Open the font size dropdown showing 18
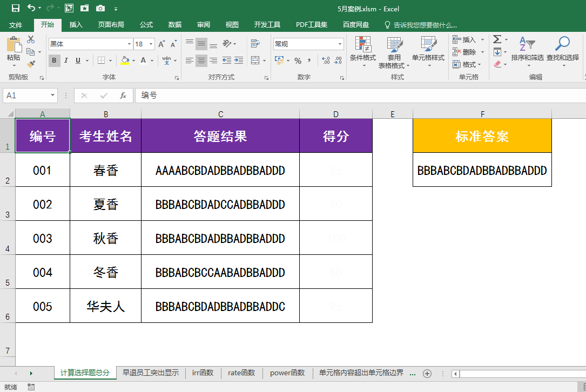The height and width of the screenshot is (392, 586). click(151, 44)
